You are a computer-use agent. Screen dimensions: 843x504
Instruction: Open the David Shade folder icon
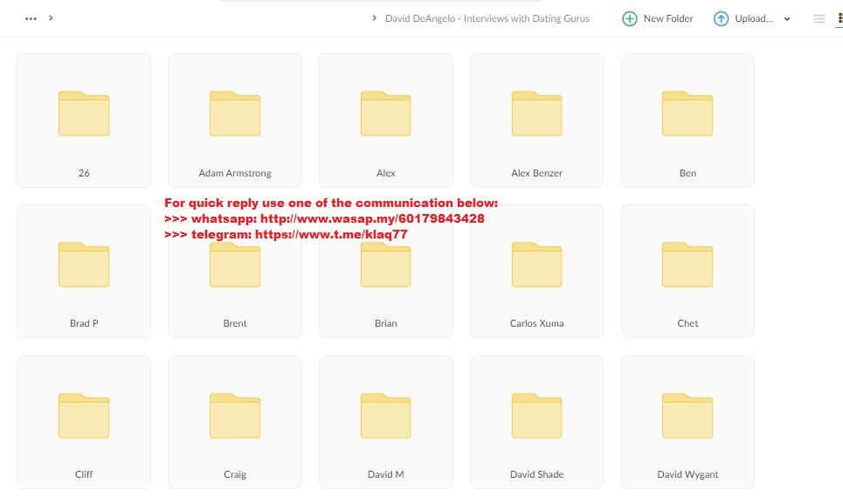536,416
